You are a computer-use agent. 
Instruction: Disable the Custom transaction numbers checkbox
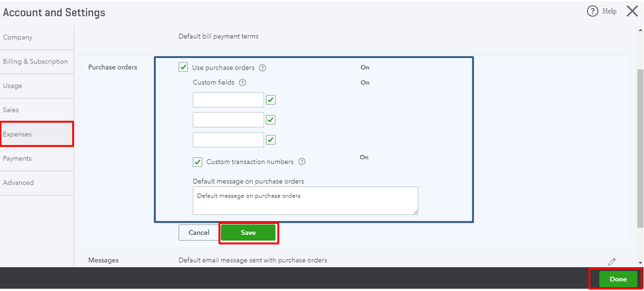point(198,162)
